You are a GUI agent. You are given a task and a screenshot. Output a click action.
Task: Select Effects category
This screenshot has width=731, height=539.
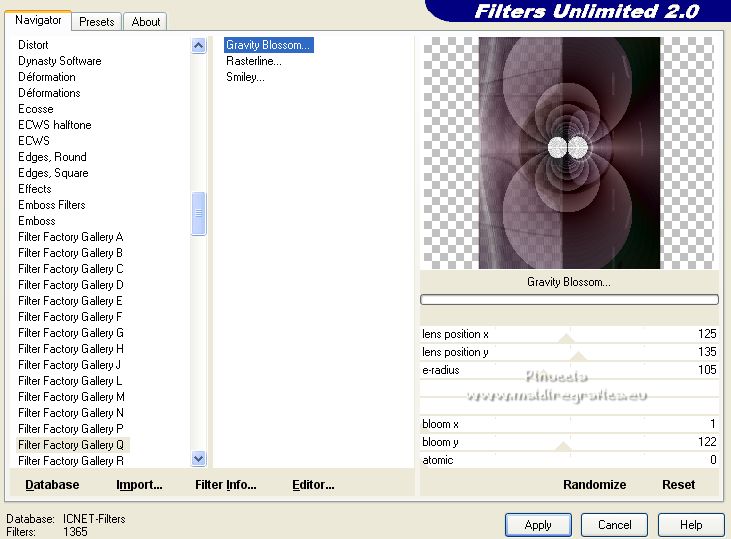click(x=34, y=189)
